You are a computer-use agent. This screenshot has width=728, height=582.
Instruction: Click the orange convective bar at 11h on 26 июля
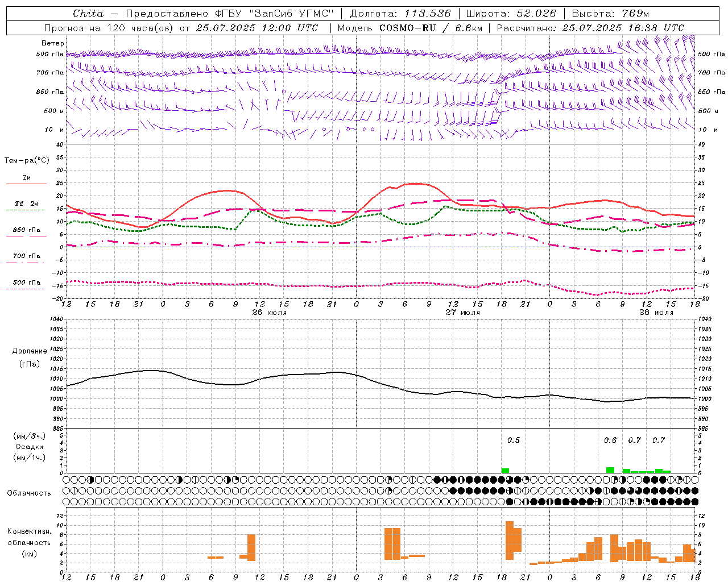click(251, 548)
